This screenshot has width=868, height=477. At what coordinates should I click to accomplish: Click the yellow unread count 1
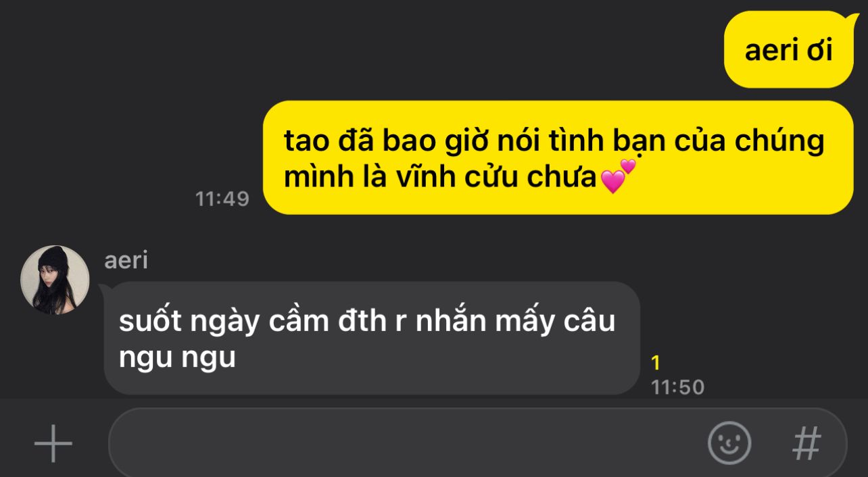pos(655,363)
